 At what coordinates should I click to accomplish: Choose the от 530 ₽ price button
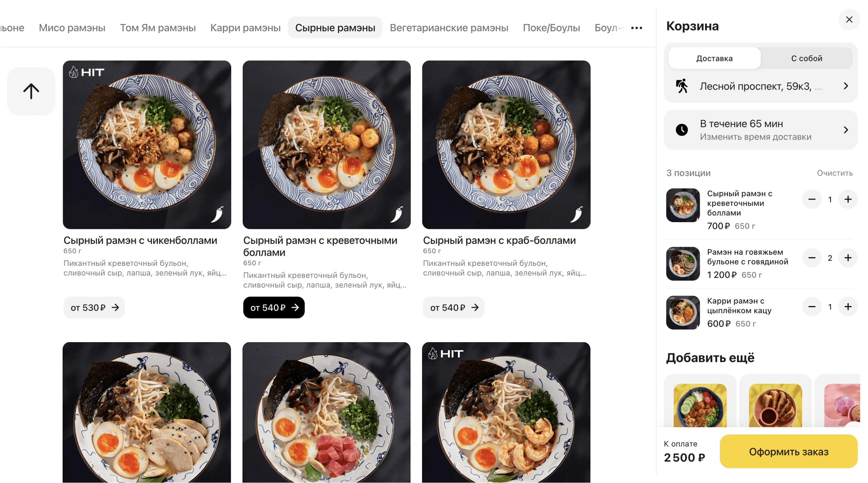coord(94,307)
